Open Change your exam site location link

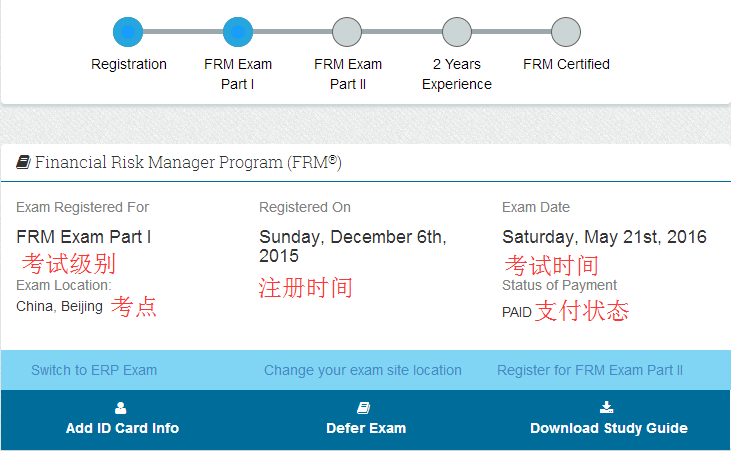click(x=363, y=370)
